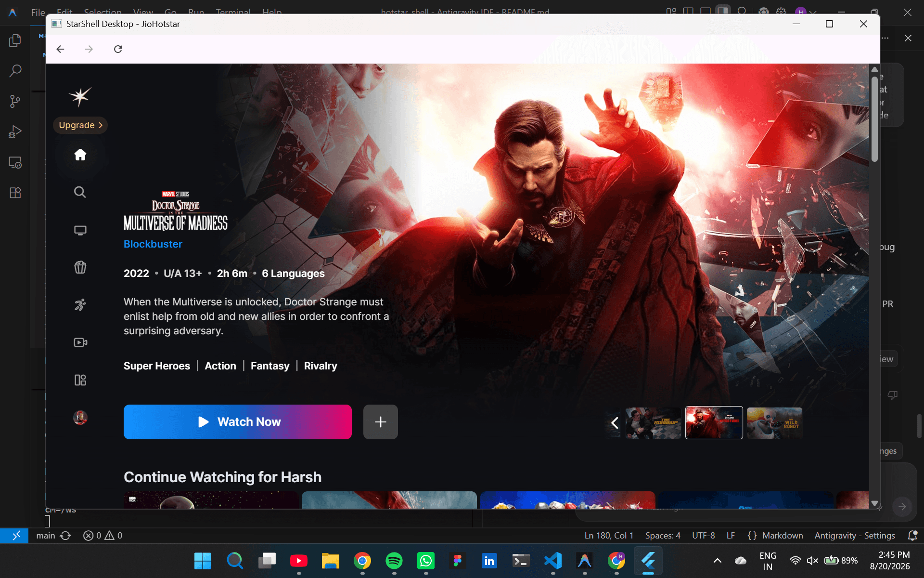Open LinkedIn from the taskbar
Image resolution: width=924 pixels, height=578 pixels.
(x=489, y=561)
